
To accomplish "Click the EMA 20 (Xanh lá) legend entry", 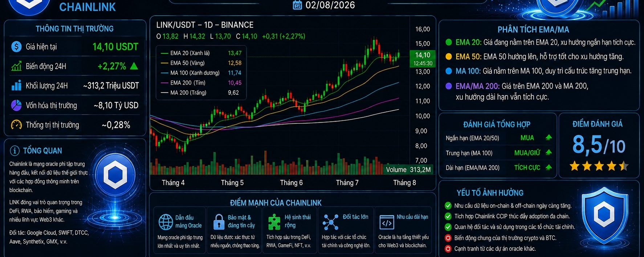I will 201,53.
